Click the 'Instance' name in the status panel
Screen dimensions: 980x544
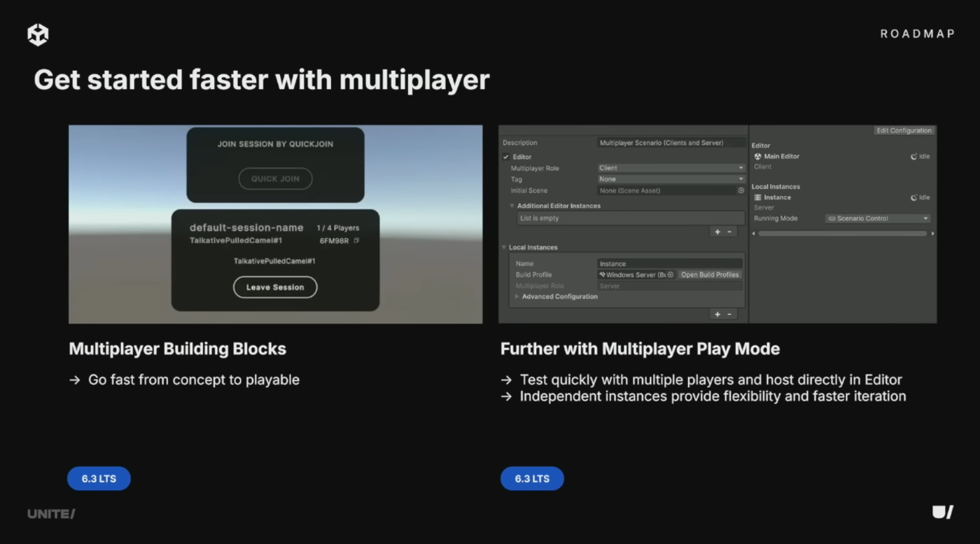coord(777,197)
